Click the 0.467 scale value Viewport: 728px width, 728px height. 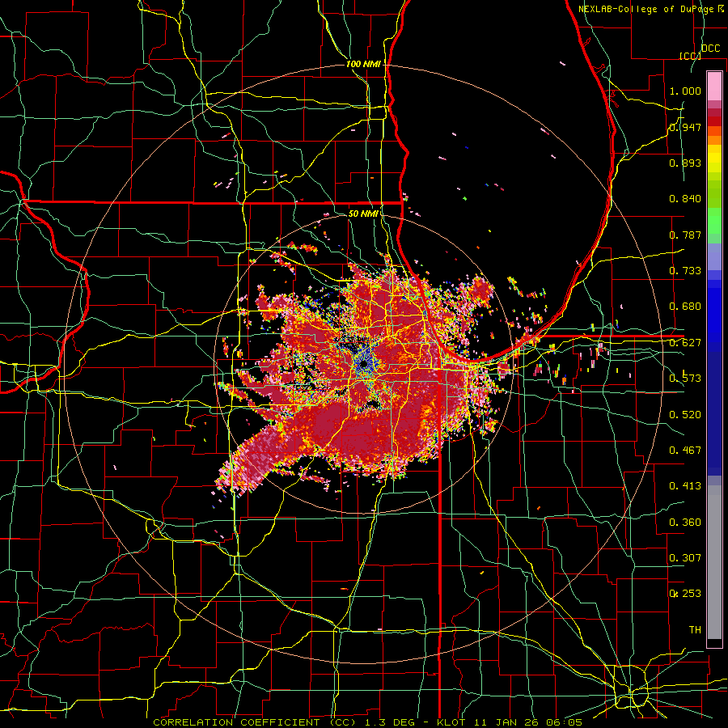(x=685, y=451)
